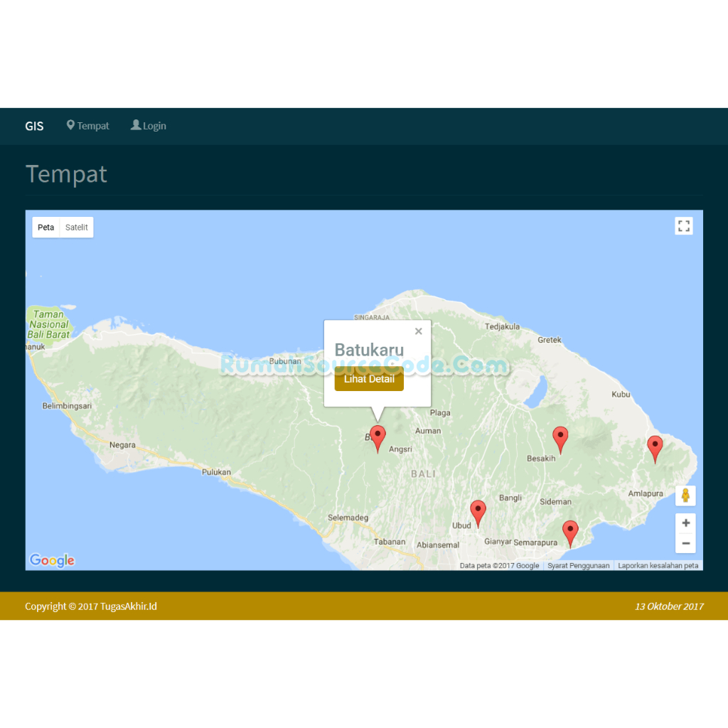Open Syarat Penggunaan link
728x728 pixels.
click(x=579, y=565)
